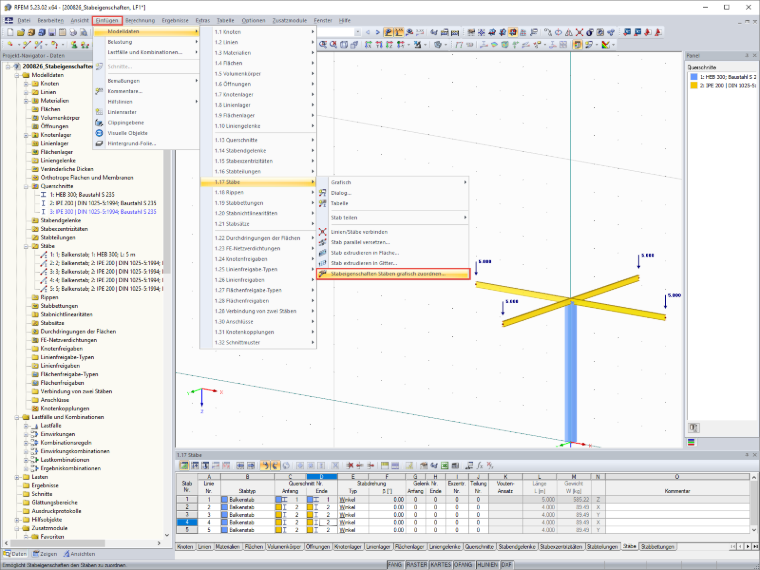Click the mirror triangles tool in top toolbar
The width and height of the screenshot is (760, 570).
569,32
